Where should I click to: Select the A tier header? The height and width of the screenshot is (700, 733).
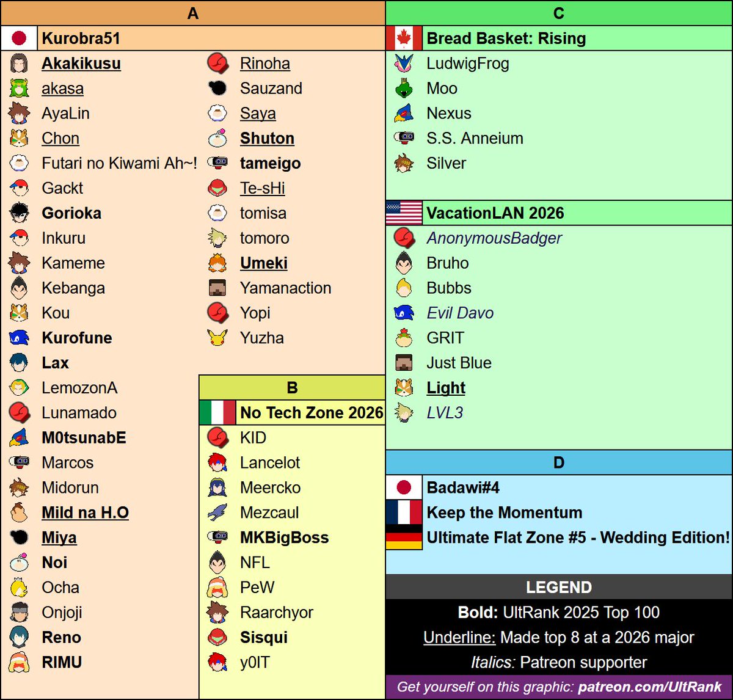pyautogui.click(x=192, y=13)
